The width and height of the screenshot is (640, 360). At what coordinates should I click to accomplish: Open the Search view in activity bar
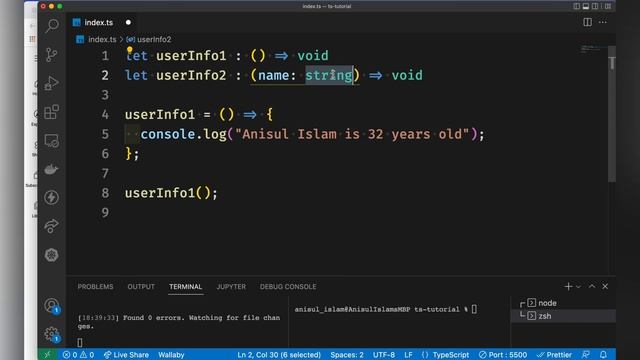[x=52, y=26]
